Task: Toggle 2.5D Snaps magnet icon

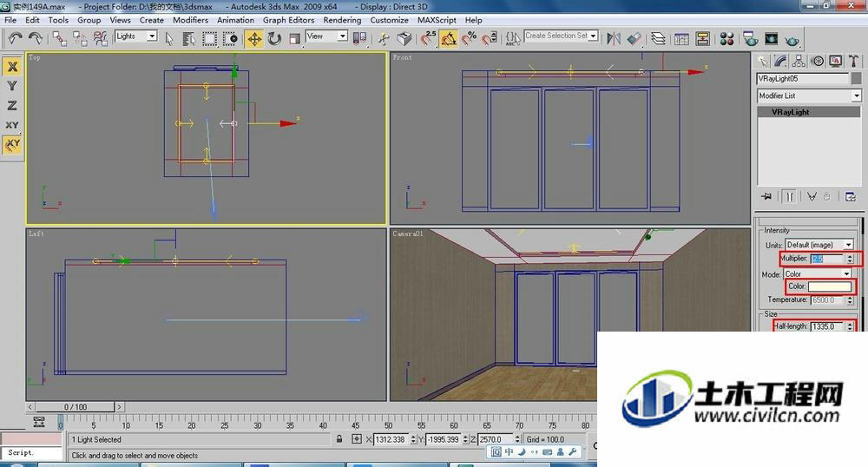Action: (428, 38)
